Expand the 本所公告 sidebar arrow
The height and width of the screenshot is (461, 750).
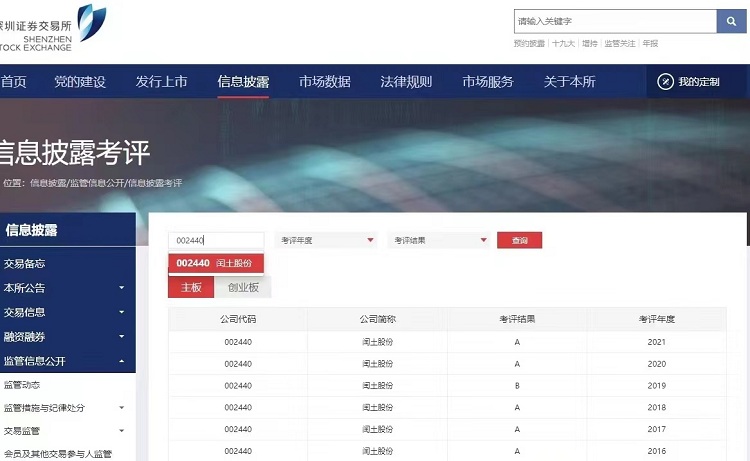pos(122,288)
